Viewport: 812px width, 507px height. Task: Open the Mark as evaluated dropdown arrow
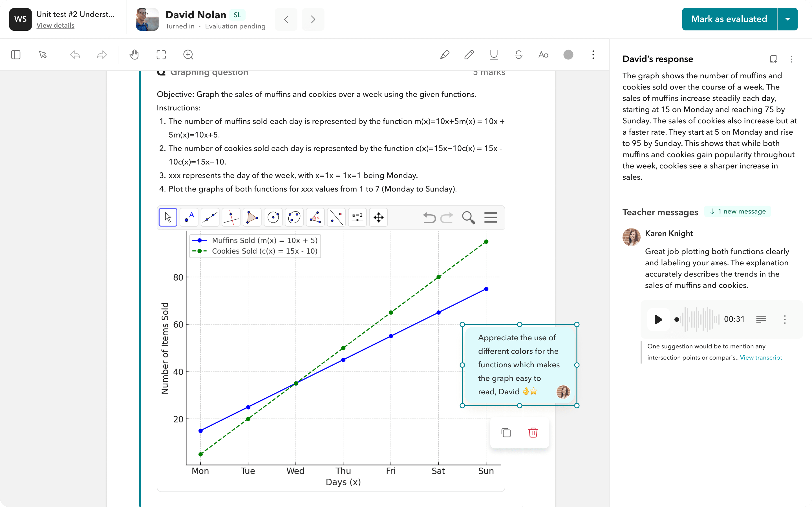(787, 19)
